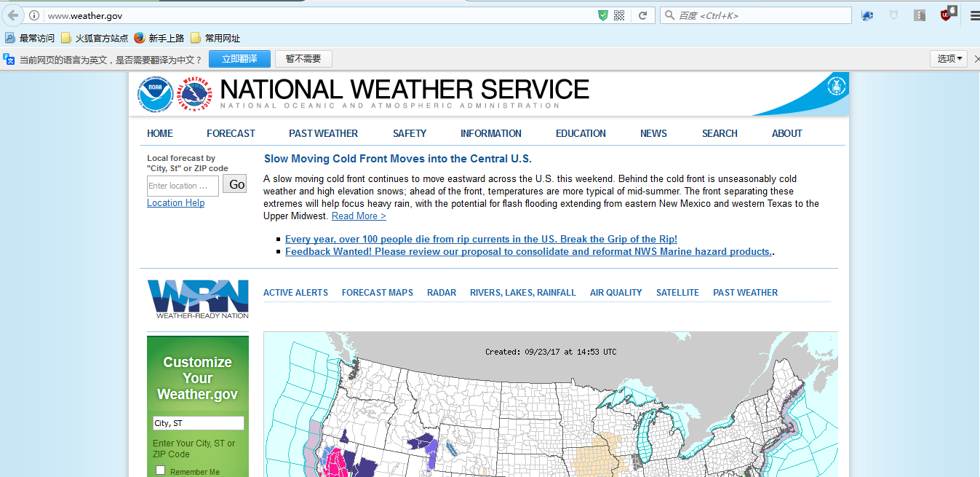The image size is (980, 477).
Task: Open 火狐官方站点 bookmark folder
Action: click(x=95, y=38)
